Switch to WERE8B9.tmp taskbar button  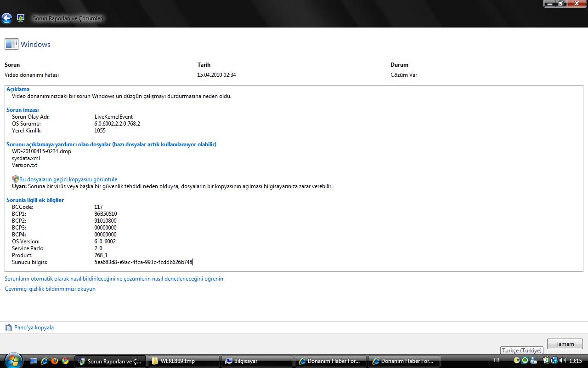pyautogui.click(x=183, y=361)
